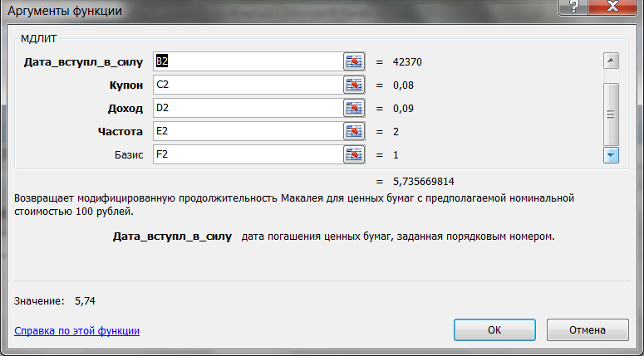Screen dimensions: 644x356
Task: Click range selector icon for Купон
Action: tap(354, 85)
